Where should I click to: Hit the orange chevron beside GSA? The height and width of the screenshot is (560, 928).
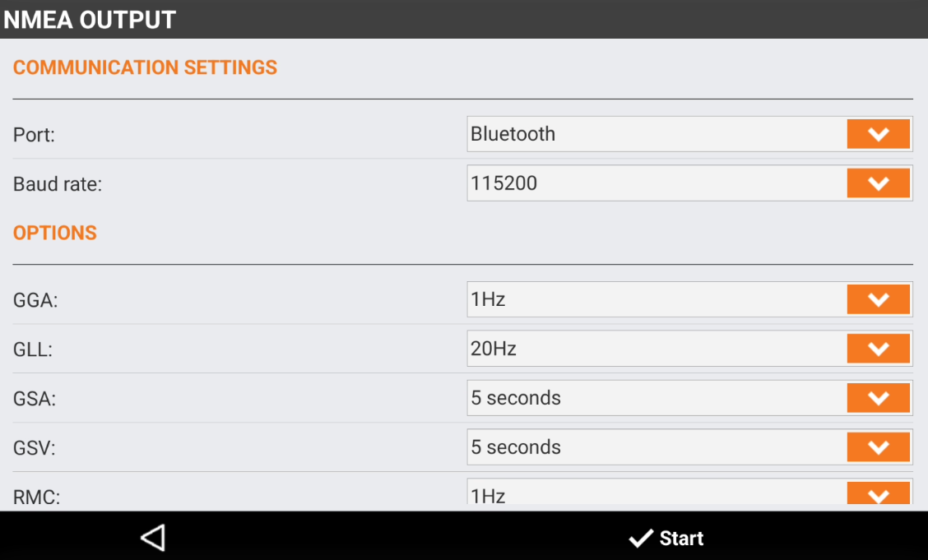coord(878,398)
